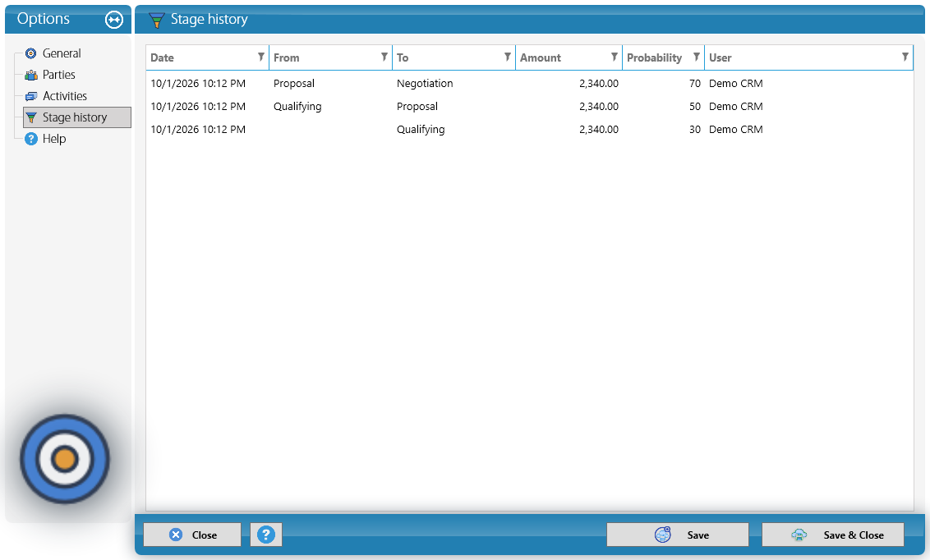Click the large target logo in sidebar
The height and width of the screenshot is (560, 930).
(x=65, y=459)
